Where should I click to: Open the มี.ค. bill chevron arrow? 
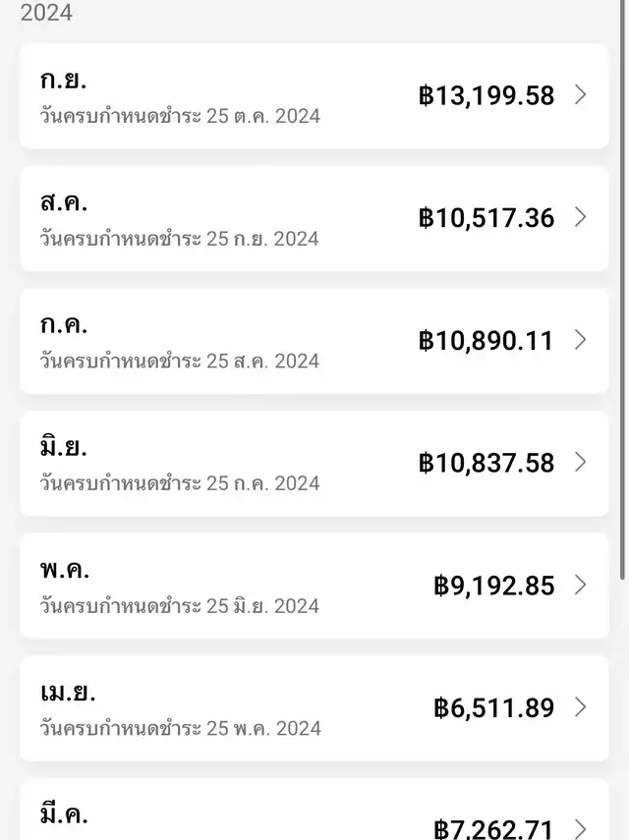[x=580, y=829]
